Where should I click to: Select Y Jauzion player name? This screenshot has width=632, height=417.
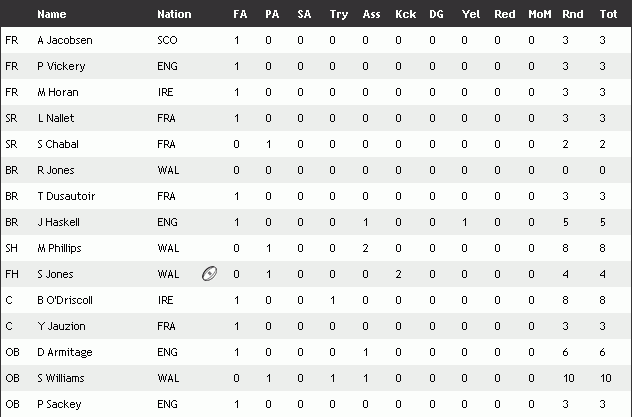tap(60, 326)
